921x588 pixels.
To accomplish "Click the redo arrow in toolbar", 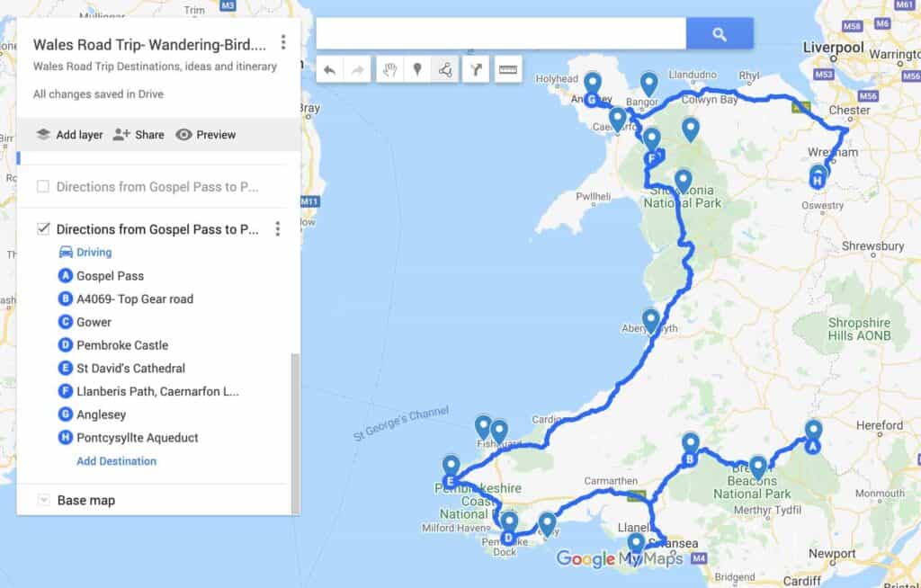I will (x=357, y=70).
